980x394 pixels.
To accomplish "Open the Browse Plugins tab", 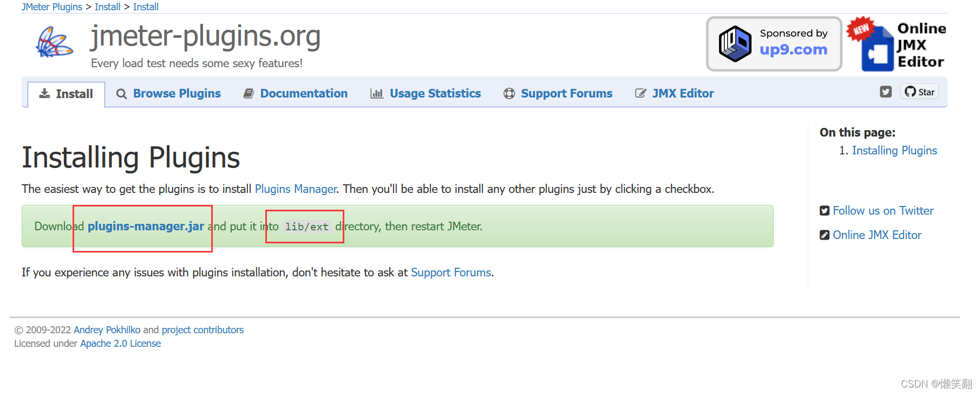I will [x=168, y=94].
